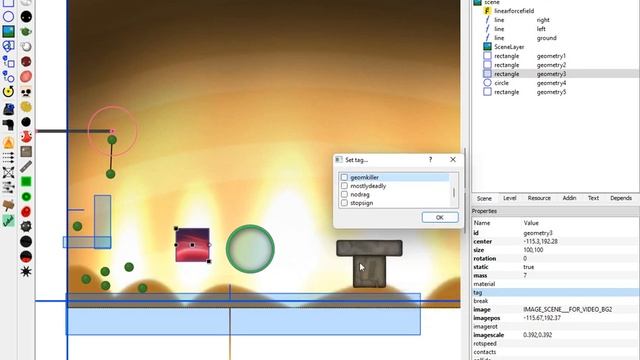Click the static value 'true'

[x=529, y=267]
